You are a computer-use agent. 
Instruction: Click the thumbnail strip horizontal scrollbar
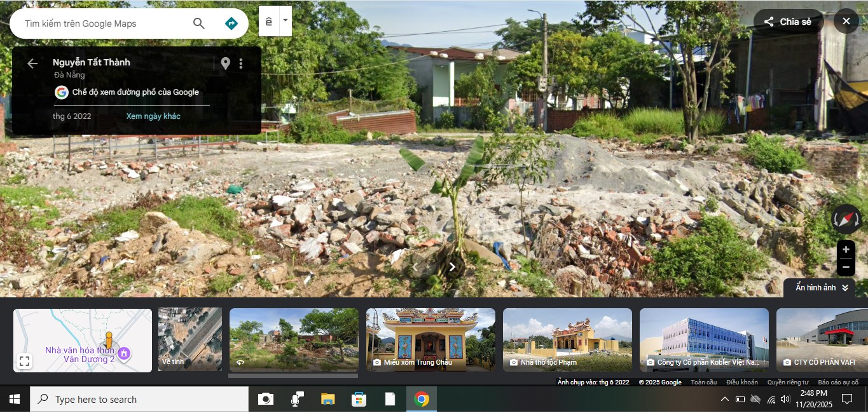tap(293, 376)
